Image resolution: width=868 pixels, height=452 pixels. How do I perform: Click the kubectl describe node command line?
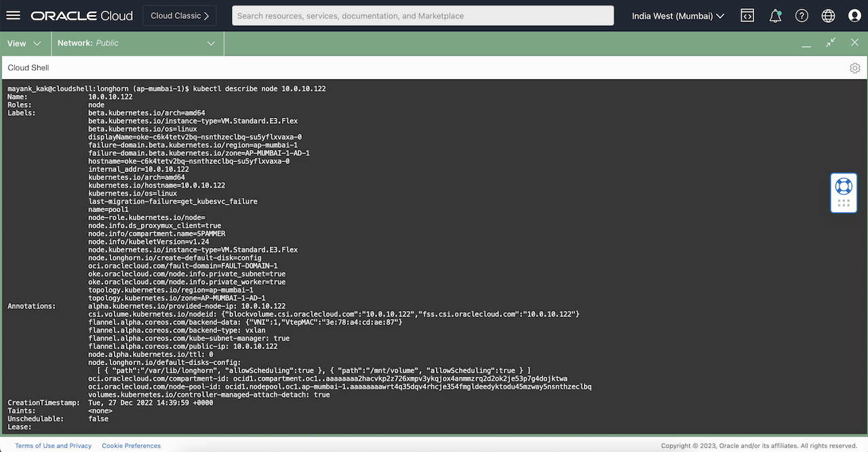[x=167, y=89]
